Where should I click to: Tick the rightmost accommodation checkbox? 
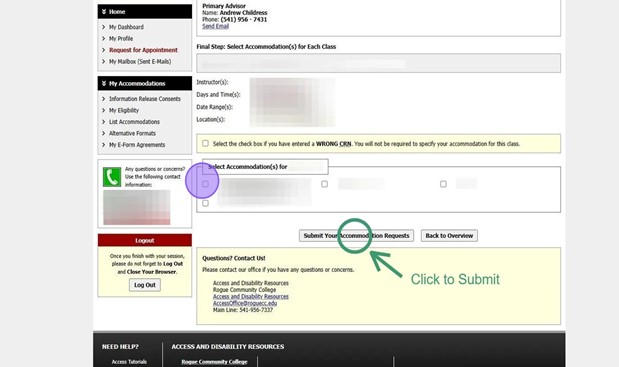click(x=443, y=184)
